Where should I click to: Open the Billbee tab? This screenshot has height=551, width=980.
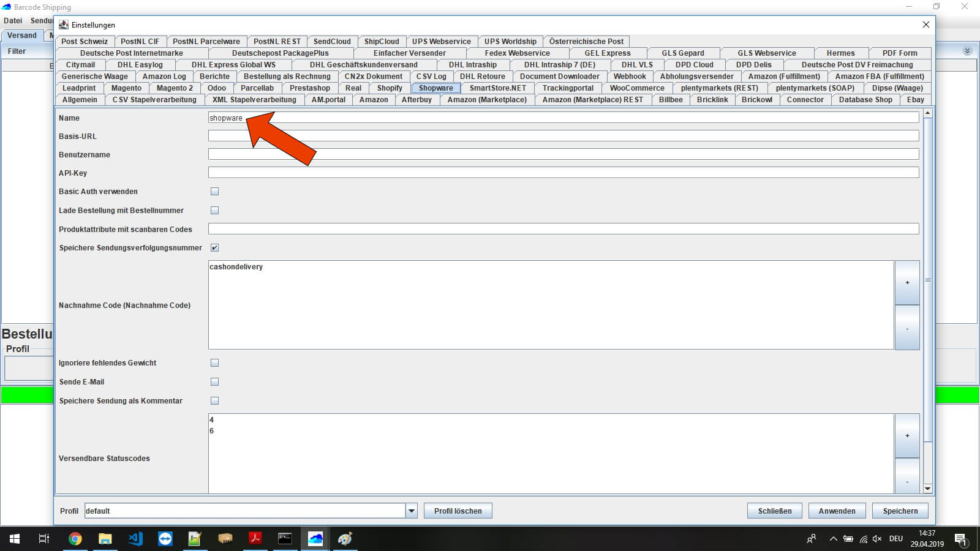coord(671,100)
